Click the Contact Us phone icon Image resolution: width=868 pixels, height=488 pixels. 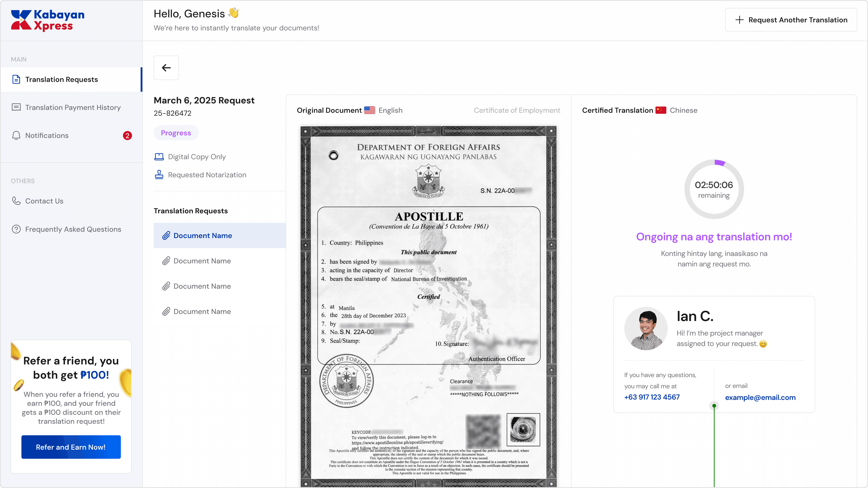click(16, 201)
